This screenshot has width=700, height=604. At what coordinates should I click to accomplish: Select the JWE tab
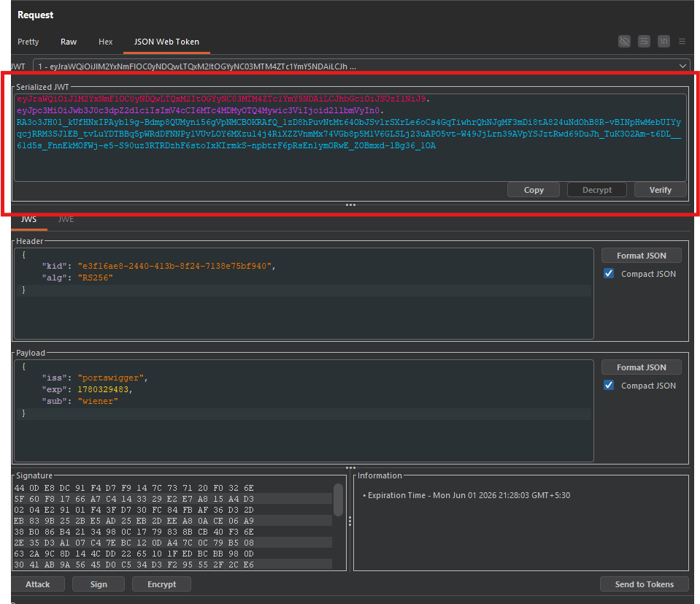pyautogui.click(x=66, y=219)
